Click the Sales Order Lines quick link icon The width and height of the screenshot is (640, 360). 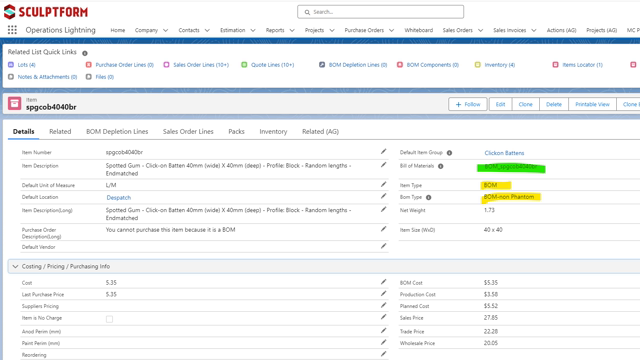pos(167,64)
